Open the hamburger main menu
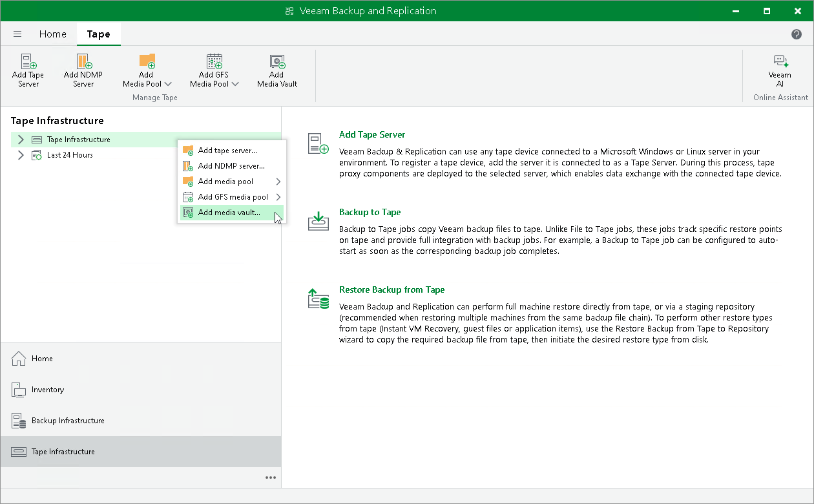Screen dimensions: 814x504 (x=17, y=34)
